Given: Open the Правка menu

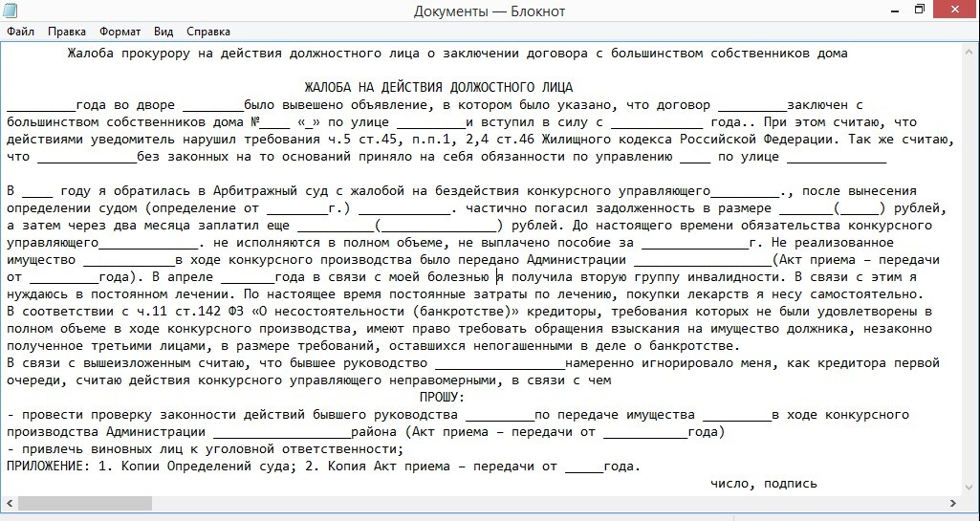Looking at the screenshot, I should (67, 32).
